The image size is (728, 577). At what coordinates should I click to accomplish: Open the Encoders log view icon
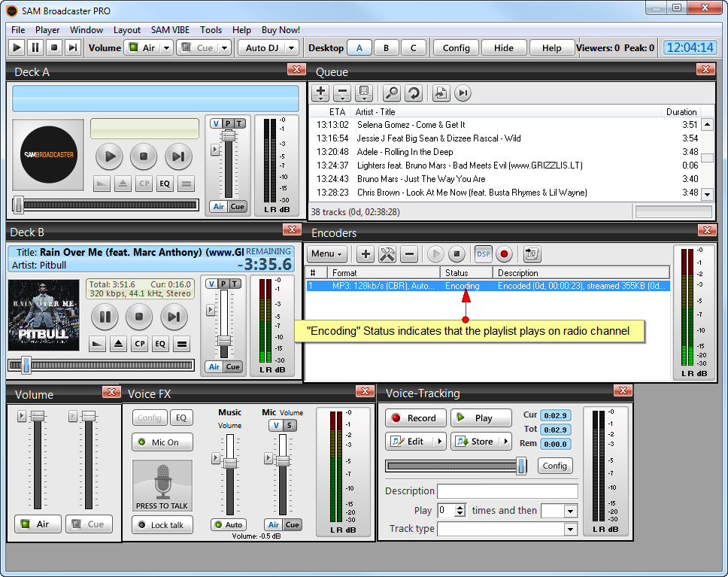[532, 254]
